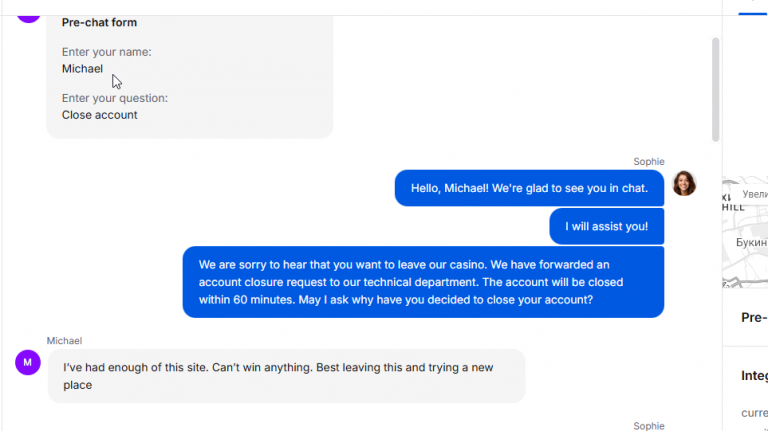The image size is (768, 431).
Task: Click the bottom 'Sophie' sender label
Action: click(648, 426)
